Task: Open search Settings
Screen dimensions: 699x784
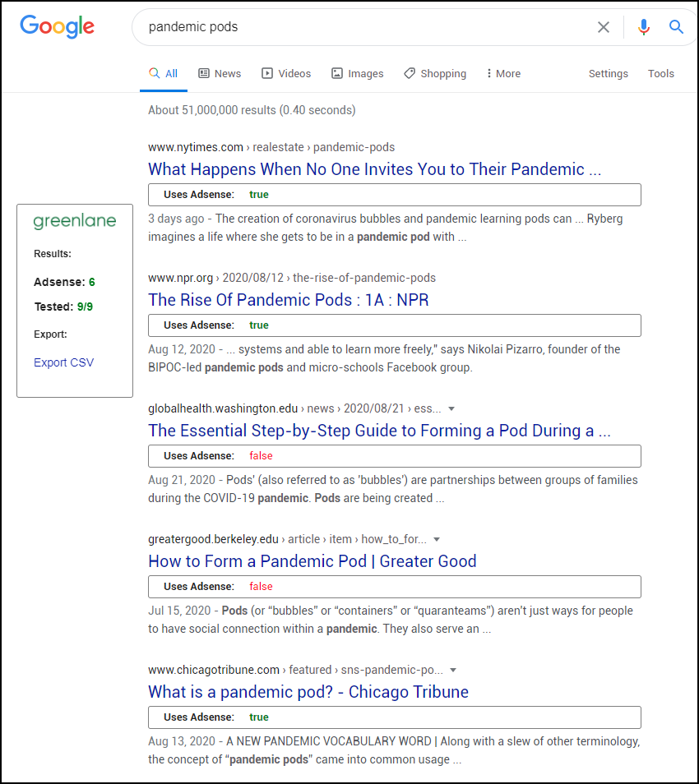Action: 608,73
